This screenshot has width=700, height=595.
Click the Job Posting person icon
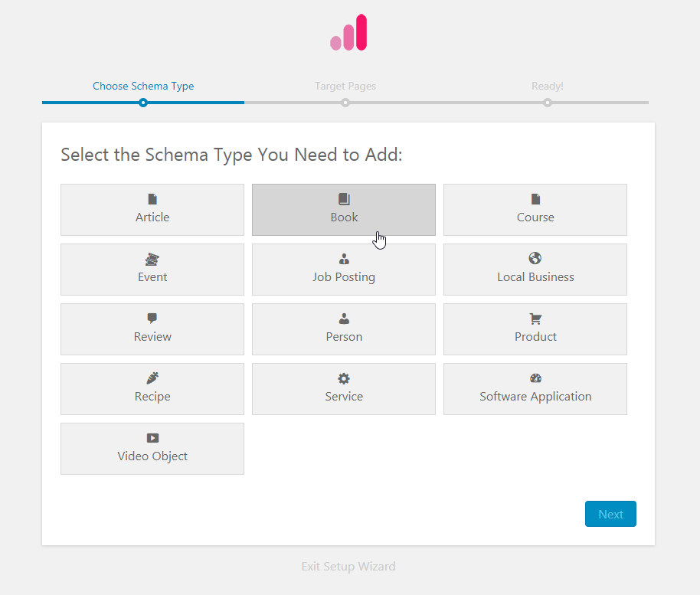344,259
